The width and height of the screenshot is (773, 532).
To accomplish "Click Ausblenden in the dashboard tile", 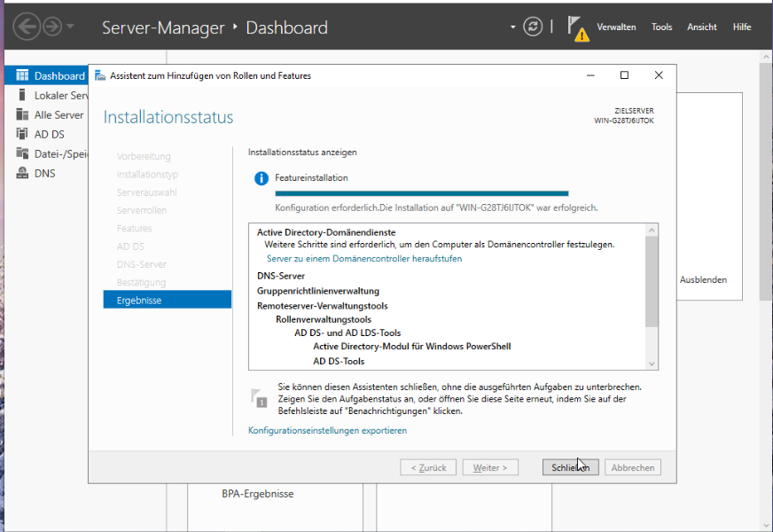I will point(703,280).
